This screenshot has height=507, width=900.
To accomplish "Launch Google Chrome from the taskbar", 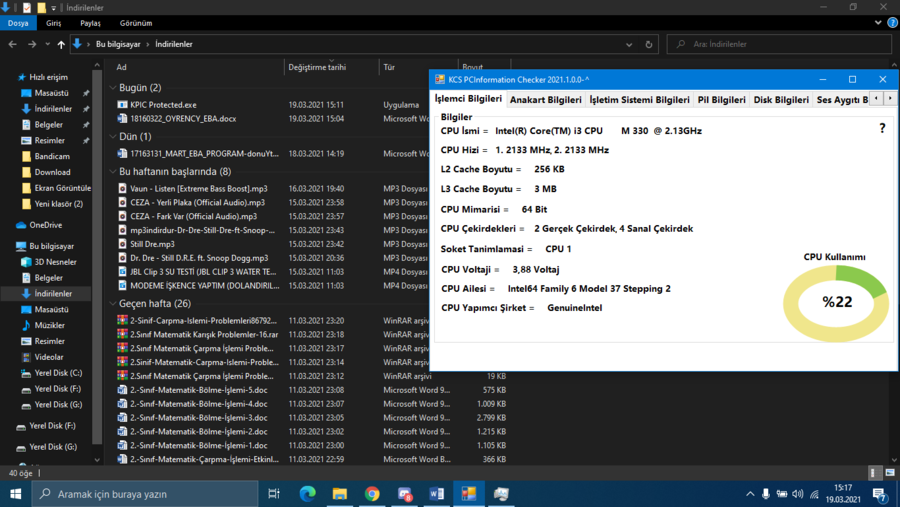I will [372, 494].
